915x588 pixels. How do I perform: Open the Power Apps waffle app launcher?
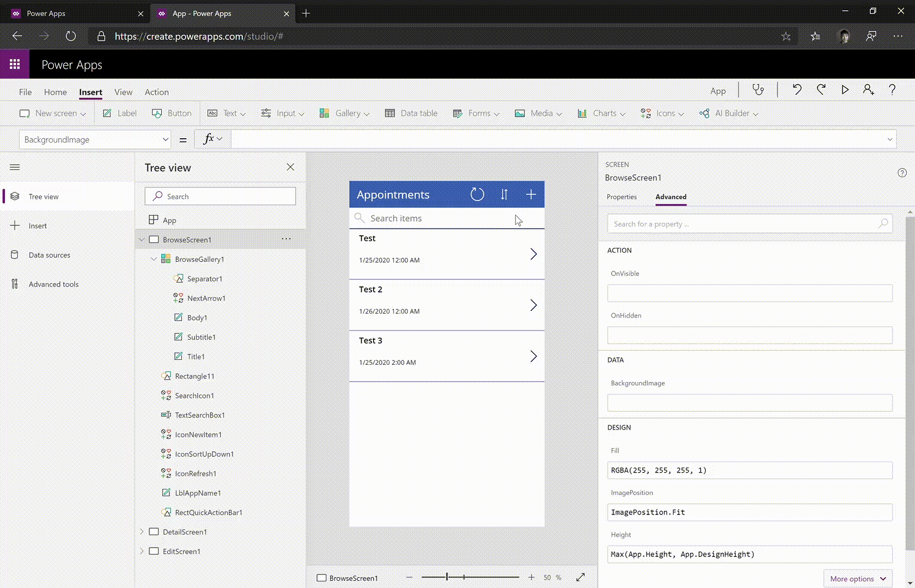15,64
